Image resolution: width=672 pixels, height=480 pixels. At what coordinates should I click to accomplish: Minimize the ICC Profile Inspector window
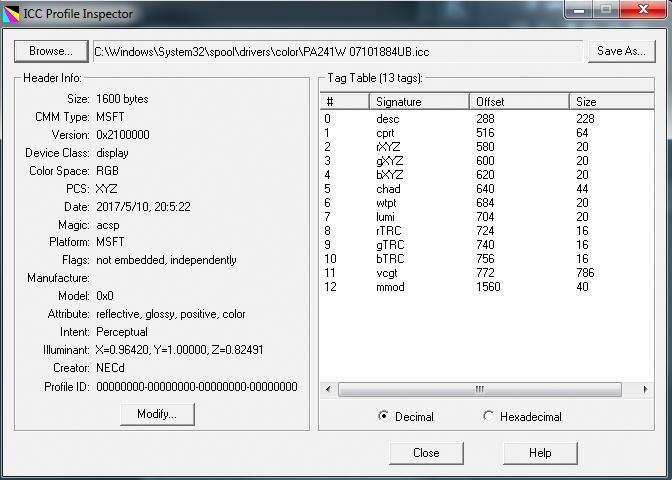579,9
